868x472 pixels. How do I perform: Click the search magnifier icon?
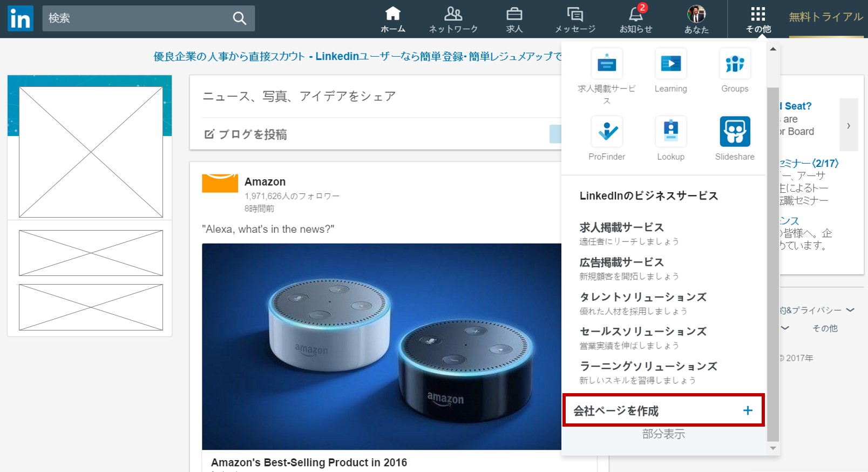pyautogui.click(x=239, y=18)
